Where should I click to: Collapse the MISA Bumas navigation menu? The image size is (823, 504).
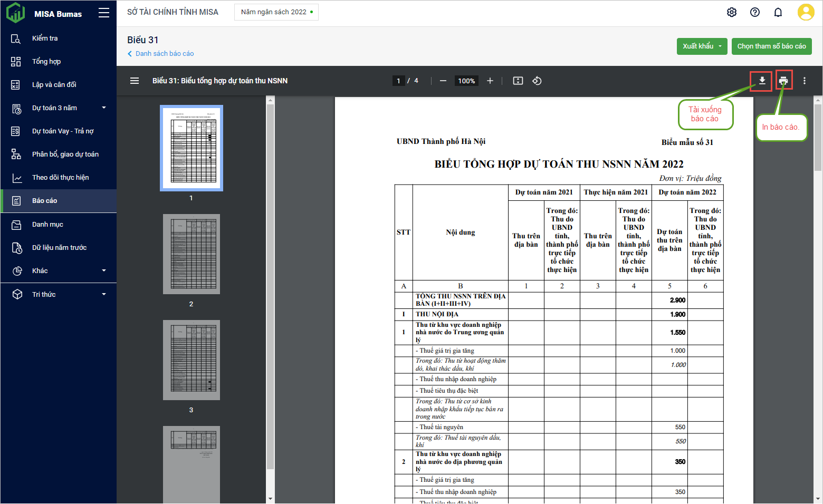[104, 13]
